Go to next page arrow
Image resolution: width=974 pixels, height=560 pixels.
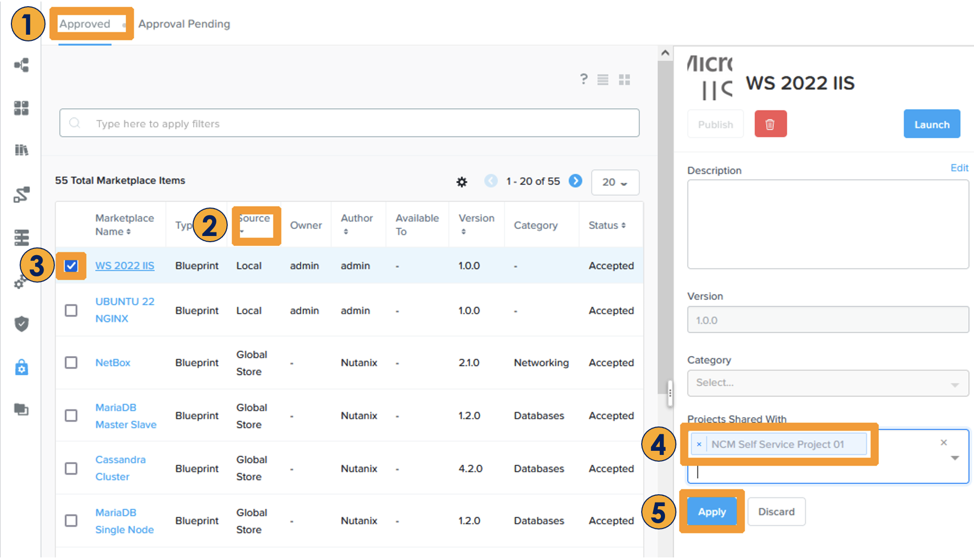pos(575,181)
